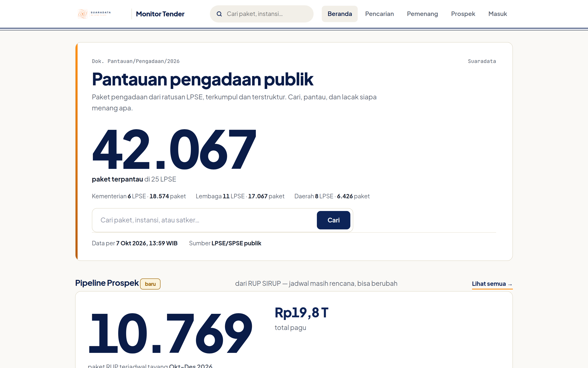Viewport: 588px width, 368px height.
Task: Click the Pantauan pengadaan publik heading
Action: 203,79
